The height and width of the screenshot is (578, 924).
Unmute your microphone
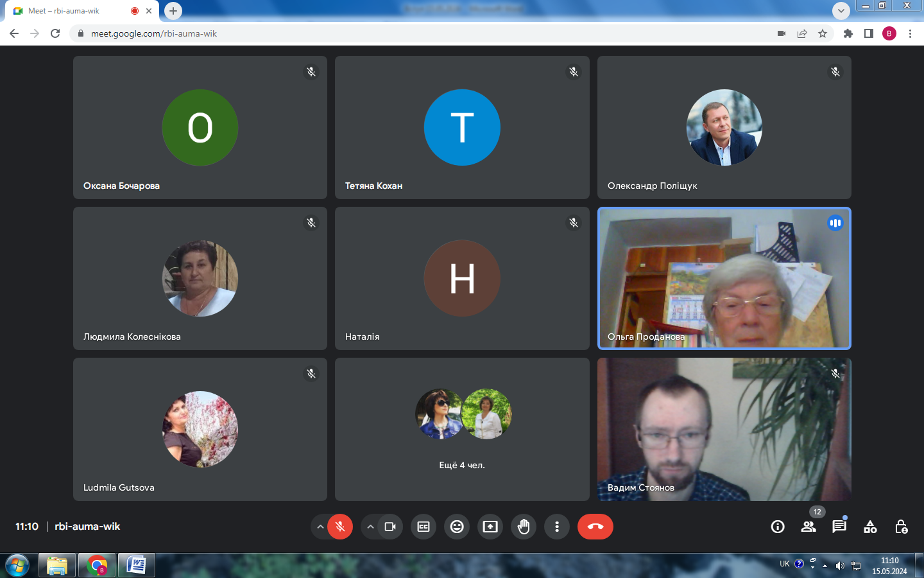click(340, 527)
